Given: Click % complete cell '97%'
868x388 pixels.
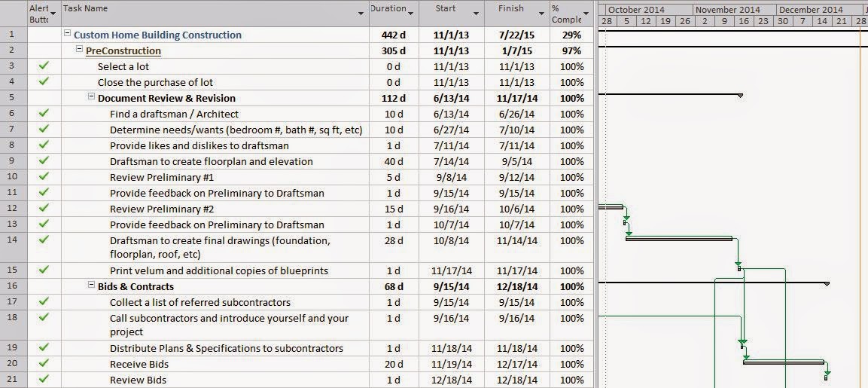Looking at the screenshot, I should pos(572,51).
